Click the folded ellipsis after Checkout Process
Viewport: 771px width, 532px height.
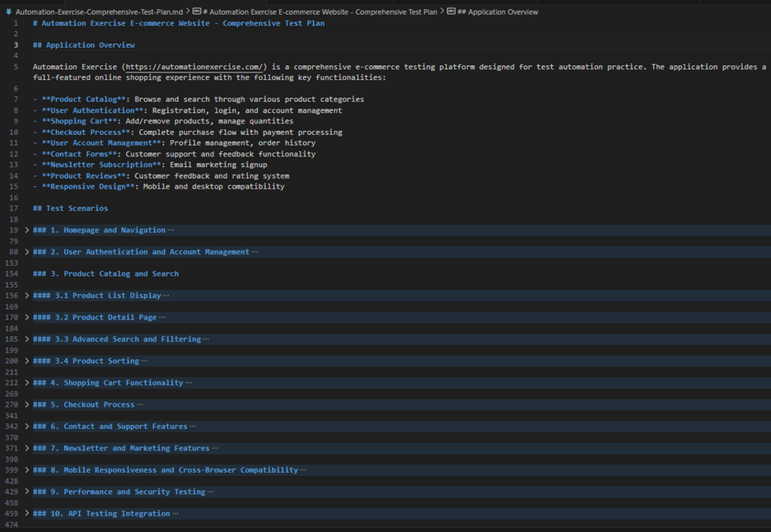[139, 405]
